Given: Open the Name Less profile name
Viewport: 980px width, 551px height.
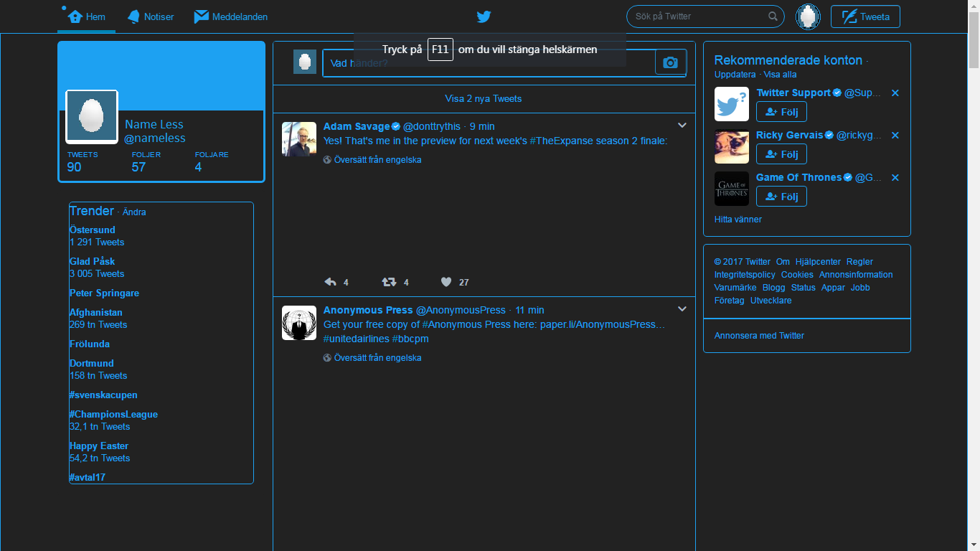Looking at the screenshot, I should pos(154,125).
